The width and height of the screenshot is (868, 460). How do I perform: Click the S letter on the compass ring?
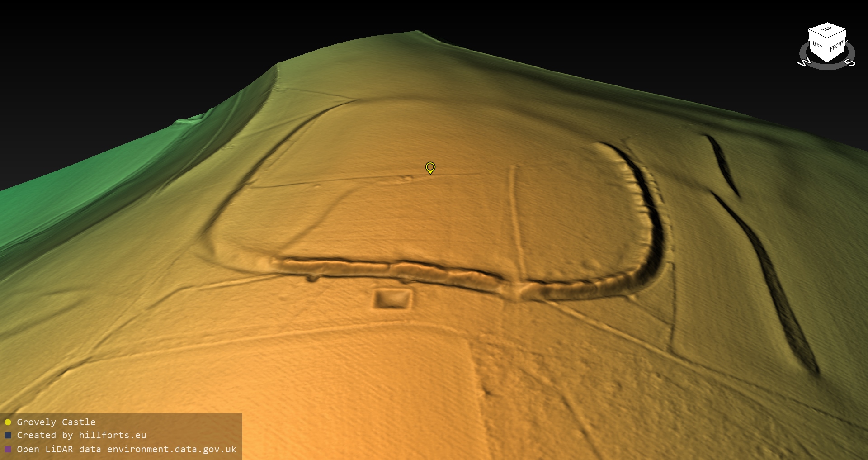(x=850, y=62)
